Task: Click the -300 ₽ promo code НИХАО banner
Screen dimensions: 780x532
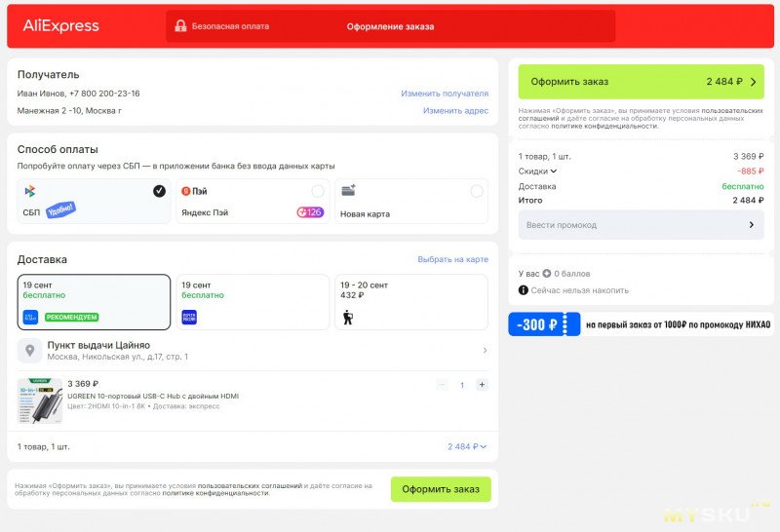Action: point(641,324)
